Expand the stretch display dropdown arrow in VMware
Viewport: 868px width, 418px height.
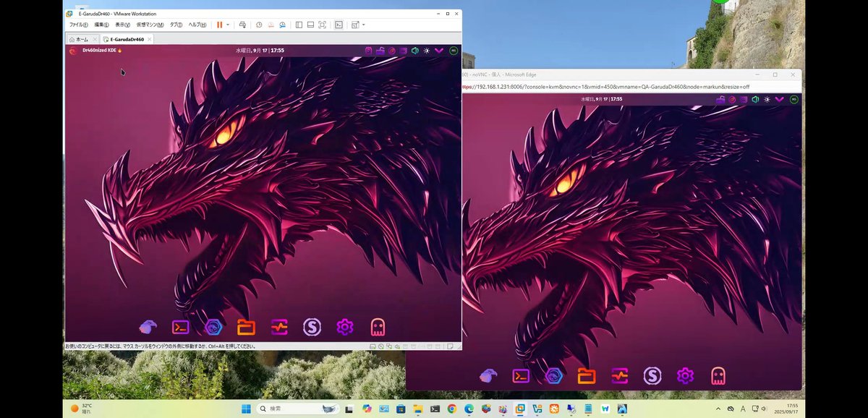tap(363, 25)
